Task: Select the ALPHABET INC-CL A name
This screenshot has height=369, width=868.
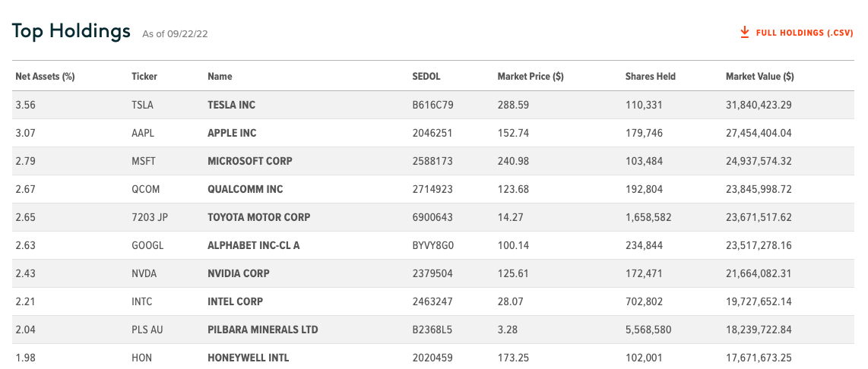Action: 254,245
